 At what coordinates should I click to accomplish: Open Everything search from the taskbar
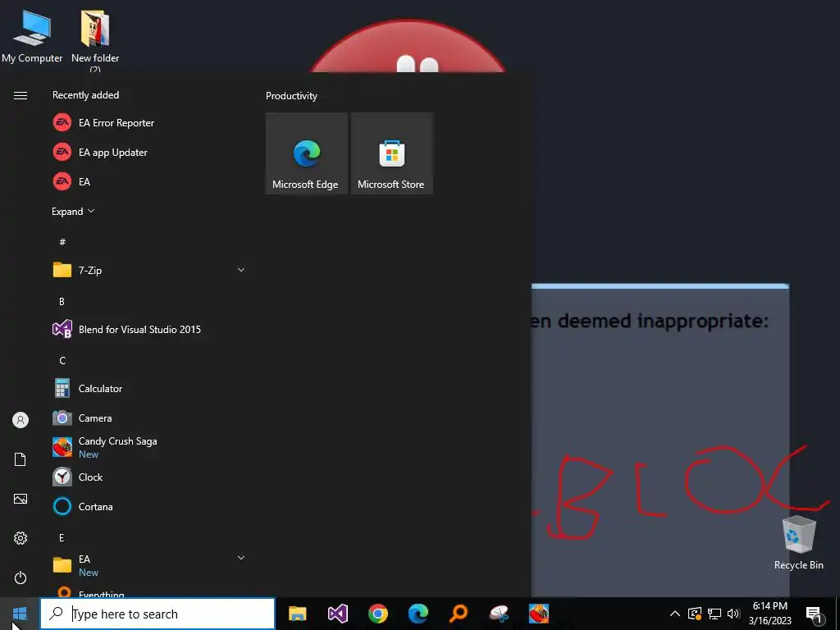click(x=459, y=614)
